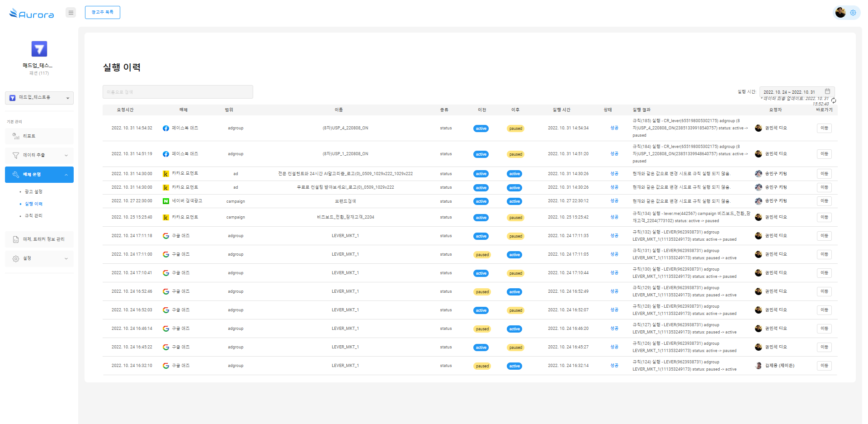This screenshot has height=424, width=868.
Task: Click the user profile avatar in header
Action: point(840,13)
